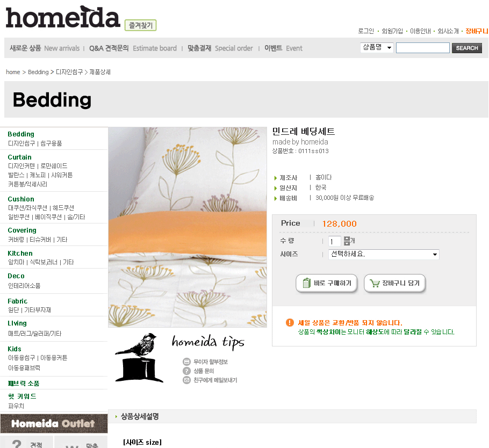Decrease quantity with the down stepper arrow
The height and width of the screenshot is (448, 489).
point(347,243)
